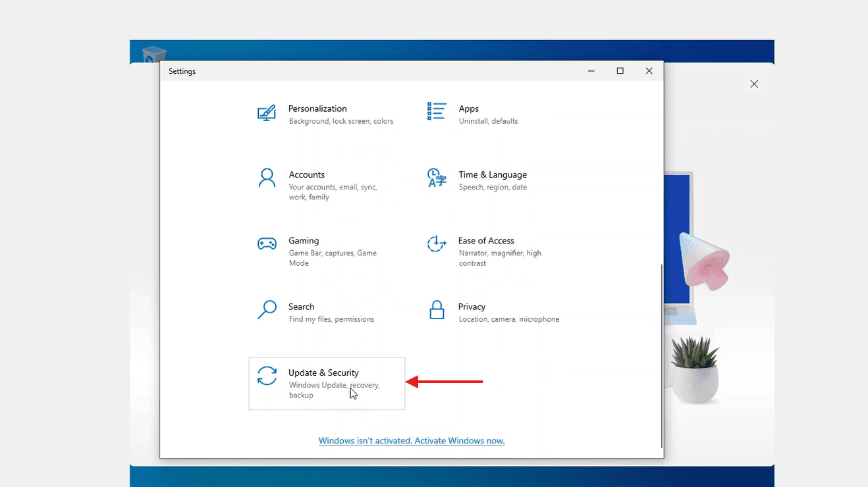Click the Recycle Bin desktop icon
Screen dimensions: 868x487
point(153,53)
